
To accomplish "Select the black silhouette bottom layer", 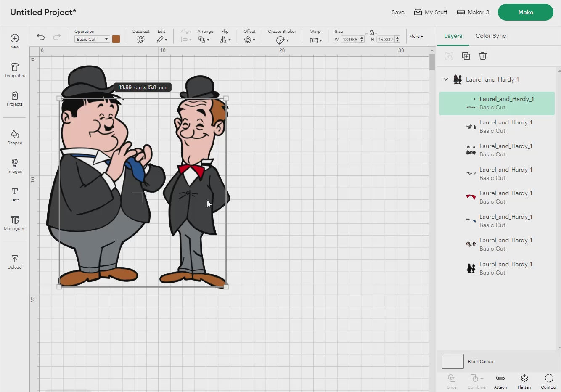I will [x=497, y=268].
